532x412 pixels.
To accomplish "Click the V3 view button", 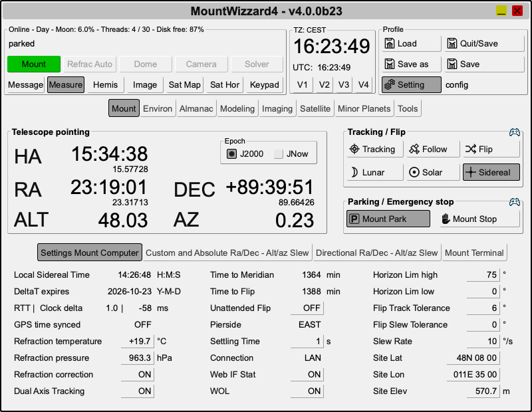I will point(343,85).
